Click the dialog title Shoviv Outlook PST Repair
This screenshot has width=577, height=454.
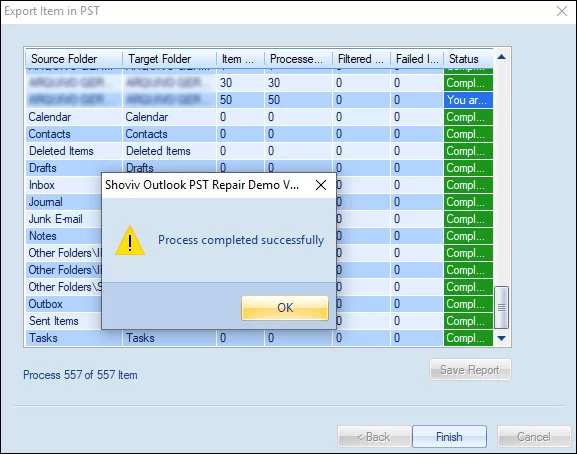point(202,185)
